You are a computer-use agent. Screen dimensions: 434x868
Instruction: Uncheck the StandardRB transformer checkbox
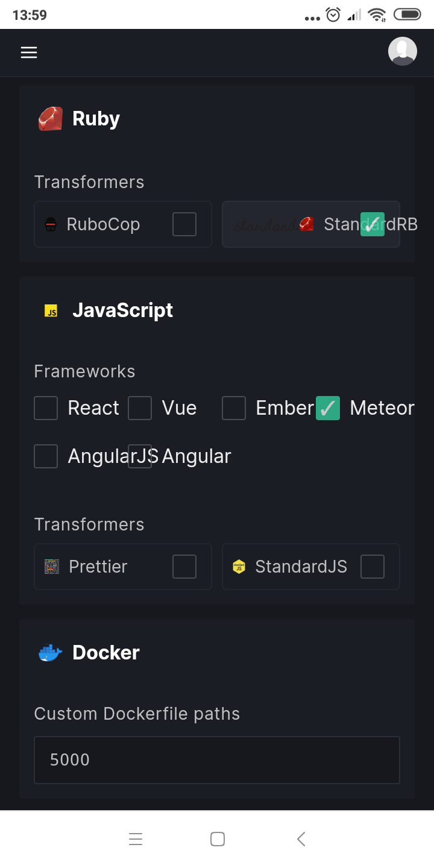(x=373, y=224)
